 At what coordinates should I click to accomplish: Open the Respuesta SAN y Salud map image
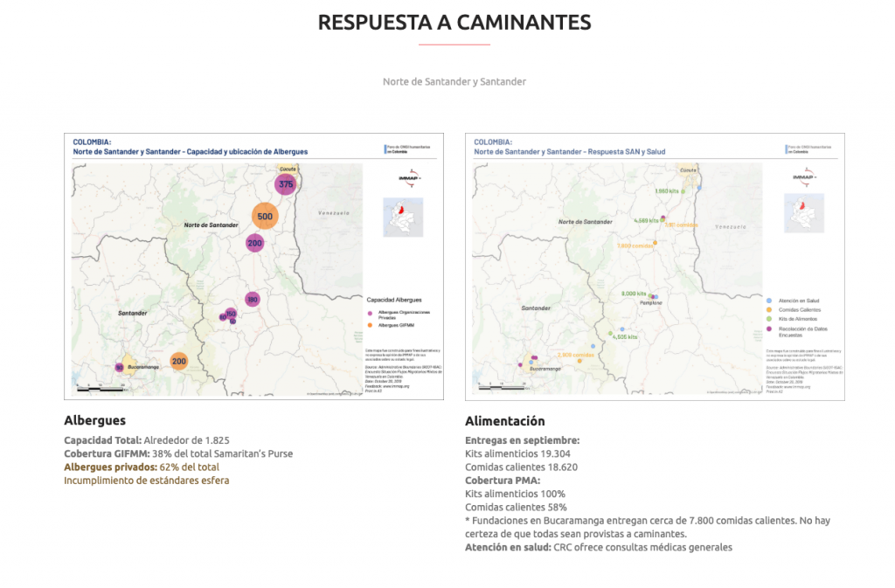(x=655, y=266)
